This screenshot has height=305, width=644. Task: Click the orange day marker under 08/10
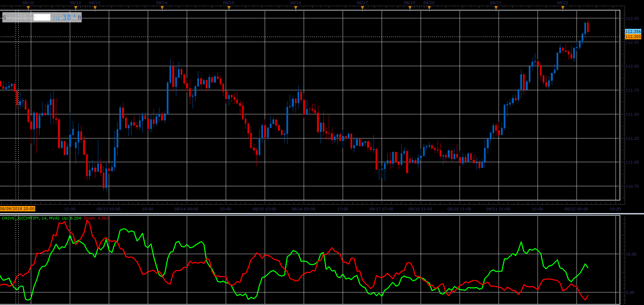click(x=28, y=7)
